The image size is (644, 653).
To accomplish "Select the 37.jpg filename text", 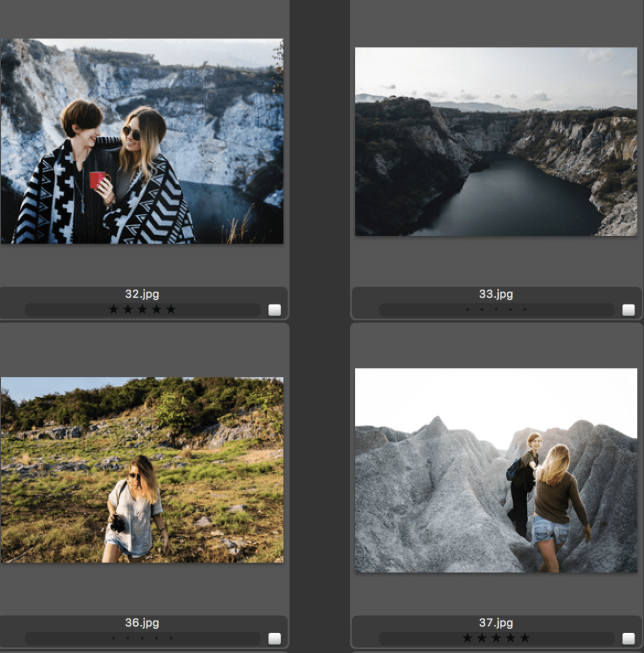I will pyautogui.click(x=497, y=623).
